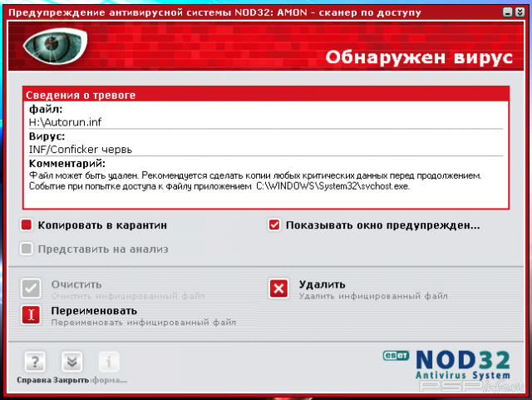The image size is (532, 400).
Task: Click the grey checkmark Очистить icon
Action: tap(32, 289)
